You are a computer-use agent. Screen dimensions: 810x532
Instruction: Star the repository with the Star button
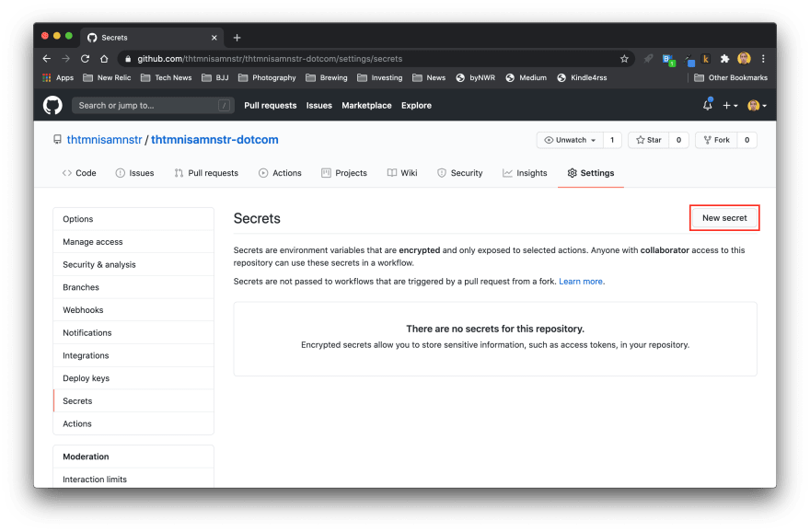648,140
